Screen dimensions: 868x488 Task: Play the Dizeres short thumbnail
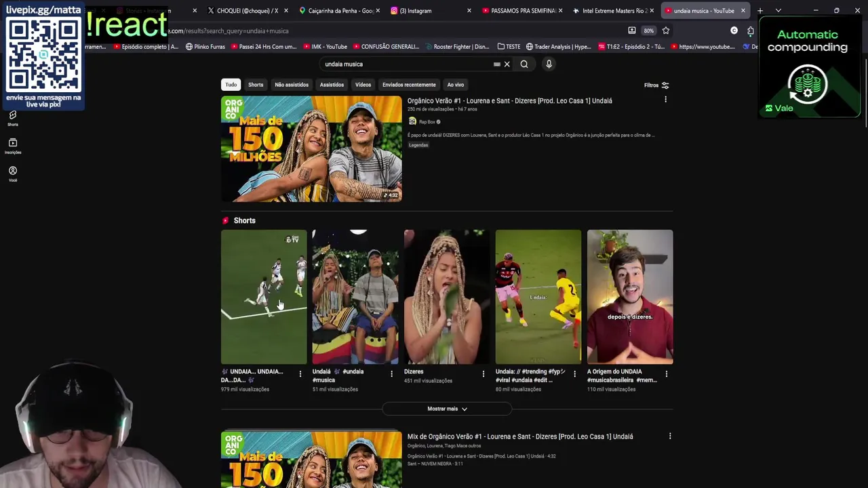(x=447, y=297)
